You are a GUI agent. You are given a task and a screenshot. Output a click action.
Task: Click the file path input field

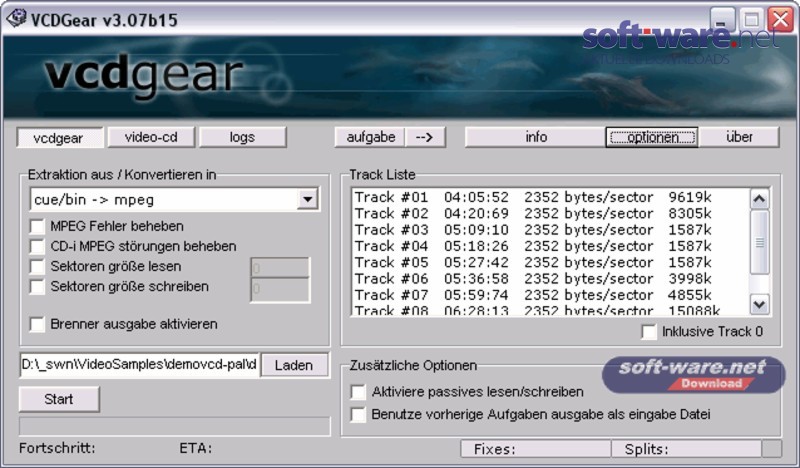click(x=139, y=365)
